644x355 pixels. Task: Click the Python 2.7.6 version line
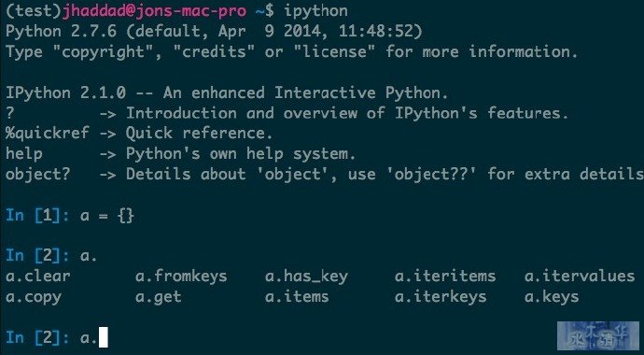point(214,32)
